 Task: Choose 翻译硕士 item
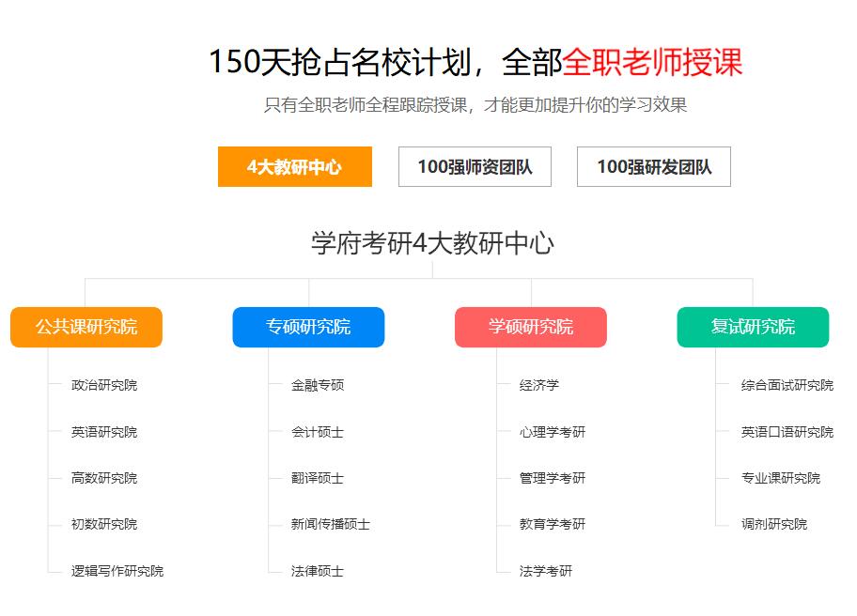click(x=317, y=478)
